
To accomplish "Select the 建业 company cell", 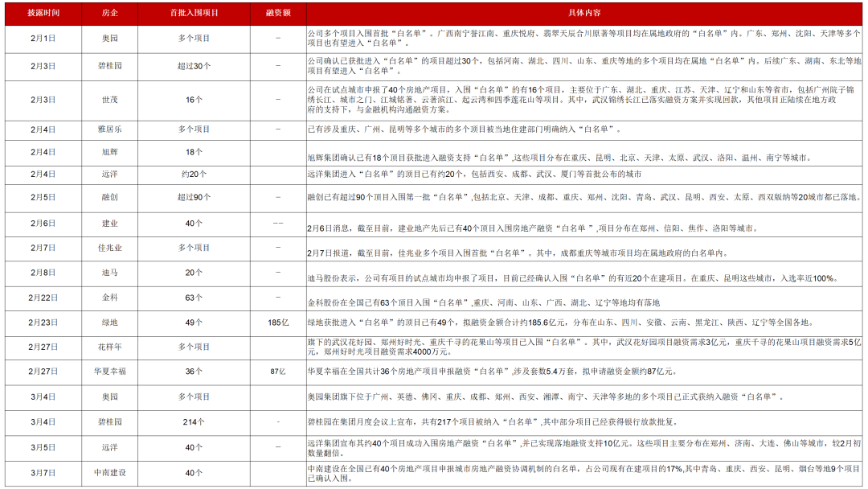I will [x=109, y=223].
